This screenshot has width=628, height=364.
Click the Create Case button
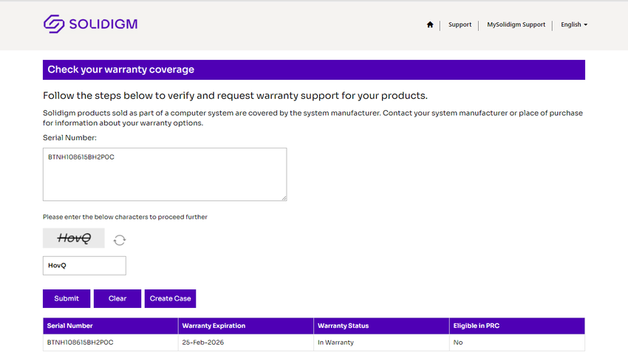[x=170, y=298]
